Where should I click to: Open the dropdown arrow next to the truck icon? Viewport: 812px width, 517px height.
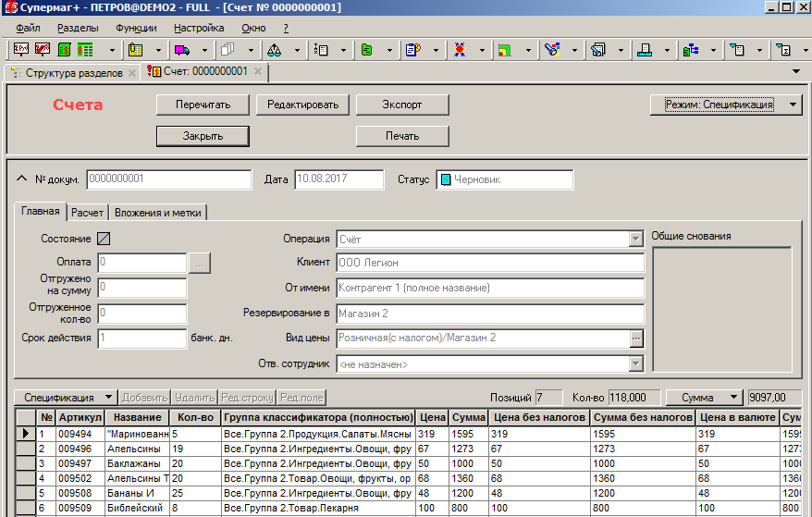pyautogui.click(x=204, y=50)
